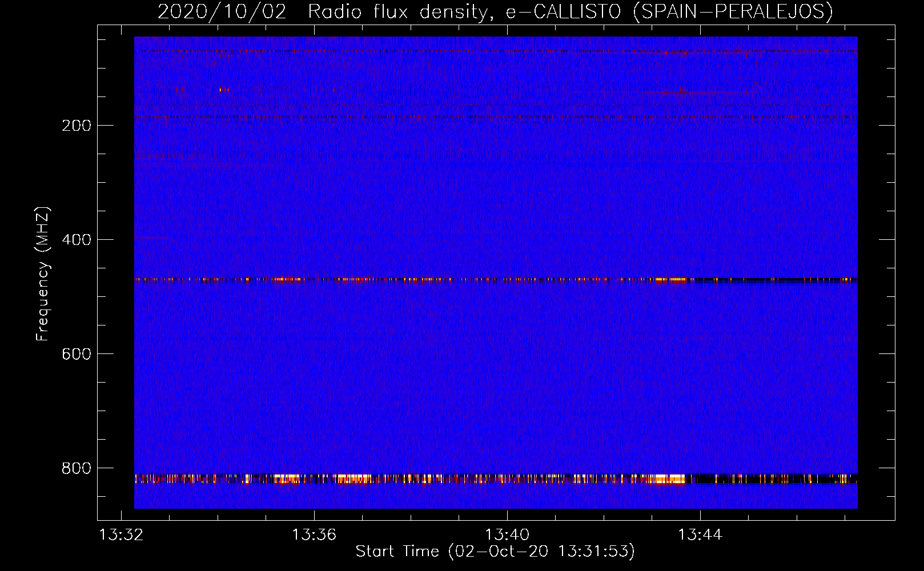Click the 400 frequency axis label
Viewport: 924px width, 571px height.
point(77,240)
